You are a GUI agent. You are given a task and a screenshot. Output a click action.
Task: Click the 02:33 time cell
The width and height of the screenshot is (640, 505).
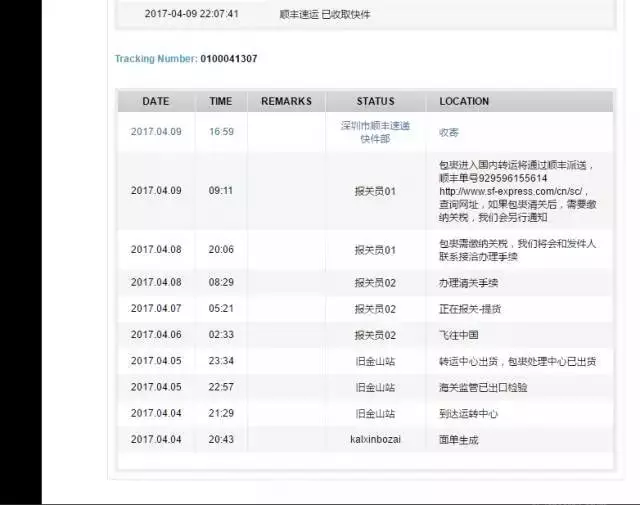coord(221,334)
